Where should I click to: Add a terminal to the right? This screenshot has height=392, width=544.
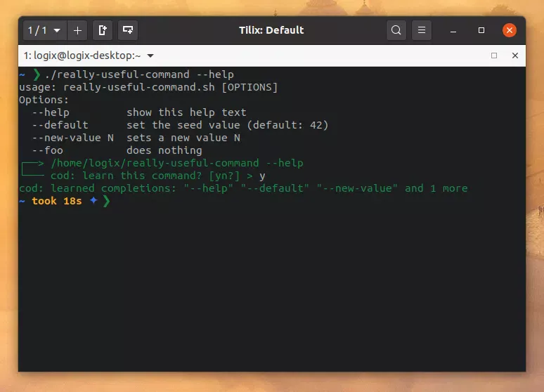103,30
